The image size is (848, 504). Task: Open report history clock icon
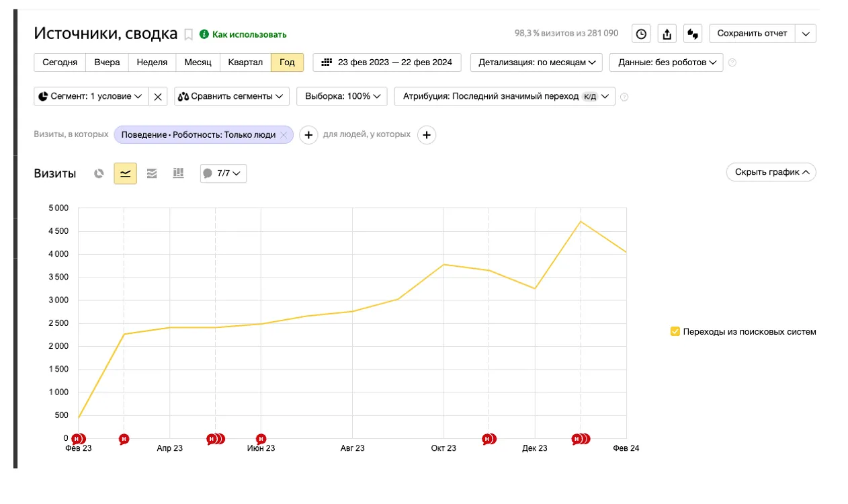pos(641,34)
